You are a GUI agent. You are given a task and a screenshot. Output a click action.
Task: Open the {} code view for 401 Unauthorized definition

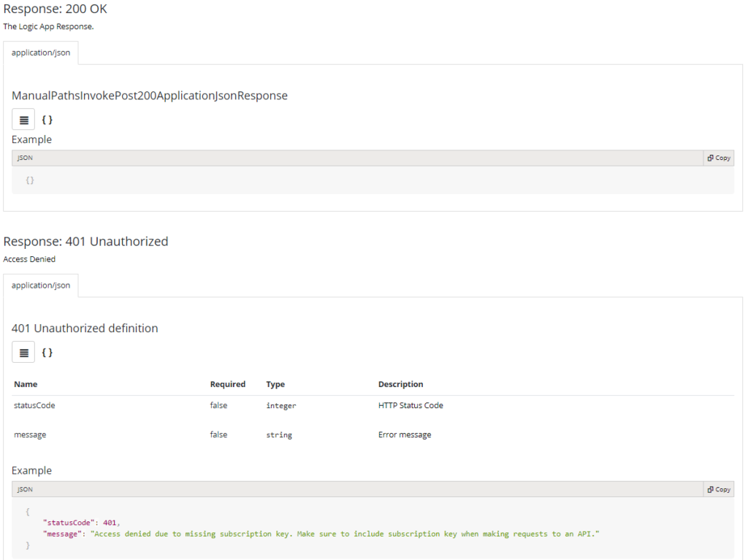click(47, 352)
